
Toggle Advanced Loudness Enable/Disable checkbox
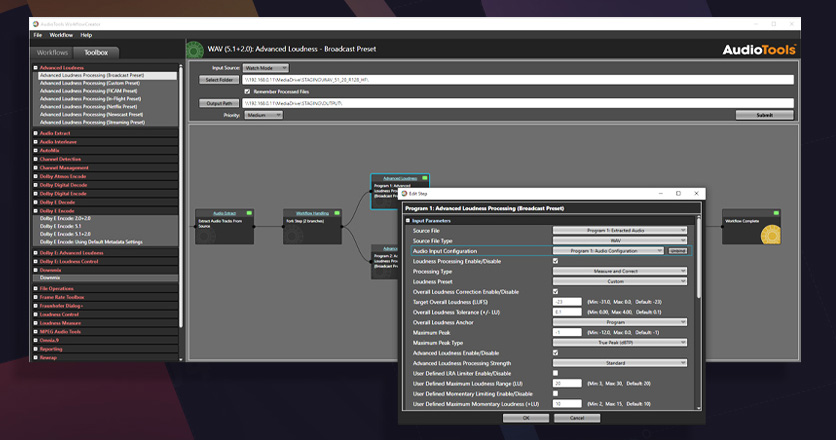click(556, 353)
